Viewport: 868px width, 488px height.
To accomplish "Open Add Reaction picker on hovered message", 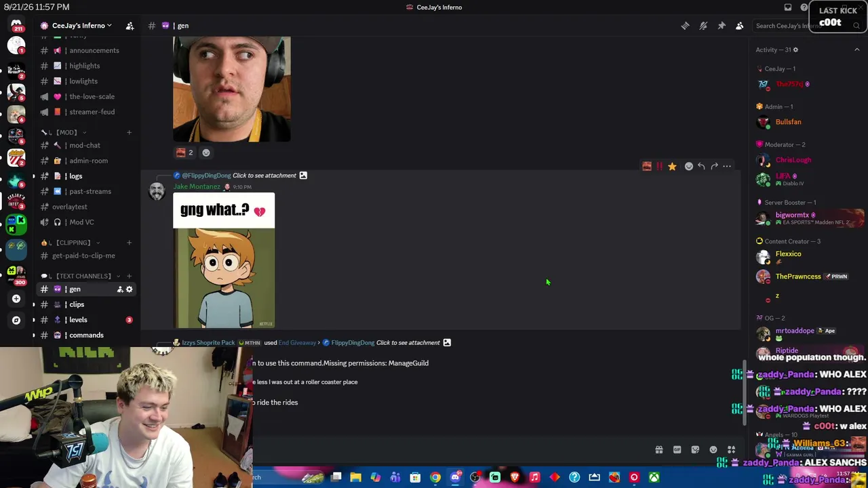I will 689,166.
